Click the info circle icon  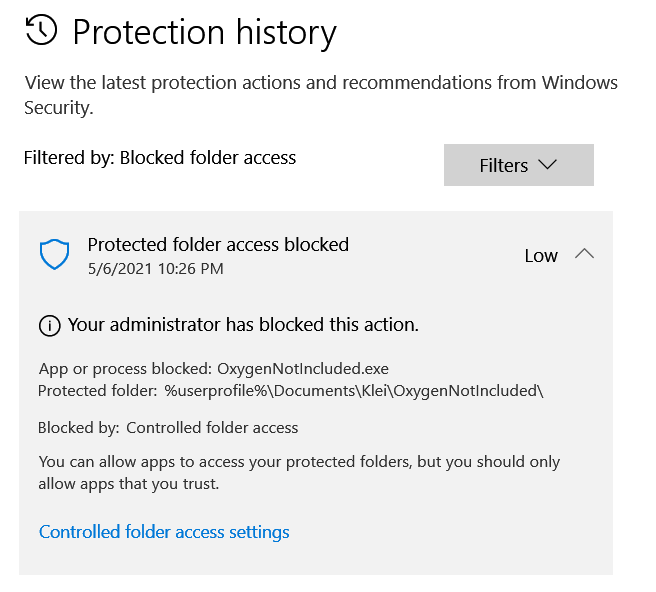(48, 326)
